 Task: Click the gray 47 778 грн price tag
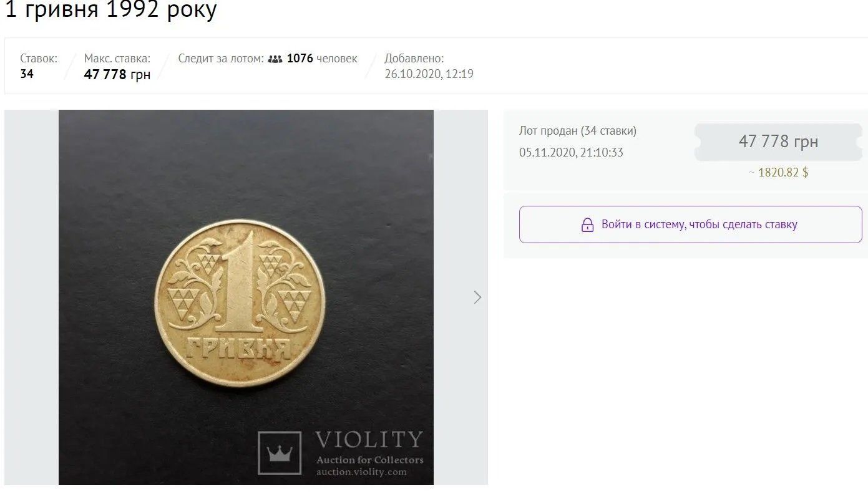[778, 142]
